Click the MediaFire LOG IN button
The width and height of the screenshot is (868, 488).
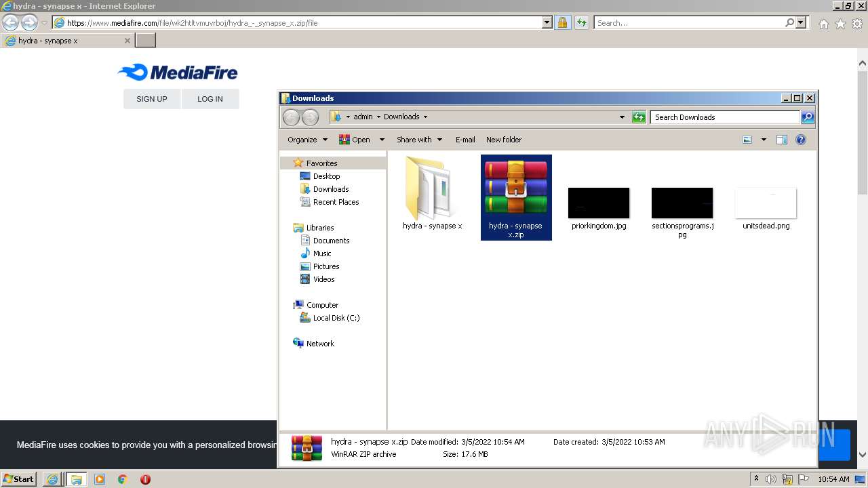tap(210, 99)
